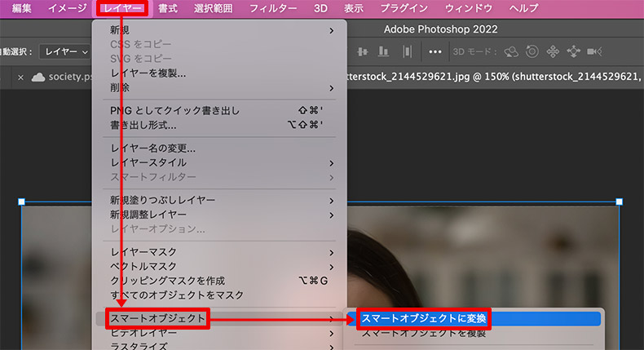Open the three-dots more align options
Viewport: 644px width, 350px height.
pyautogui.click(x=435, y=52)
